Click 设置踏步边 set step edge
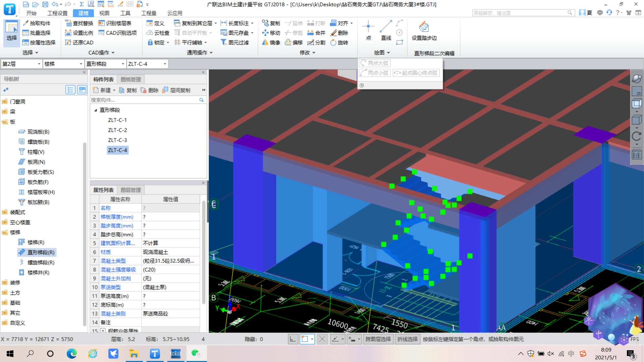This screenshot has width=644, height=362. [x=424, y=31]
